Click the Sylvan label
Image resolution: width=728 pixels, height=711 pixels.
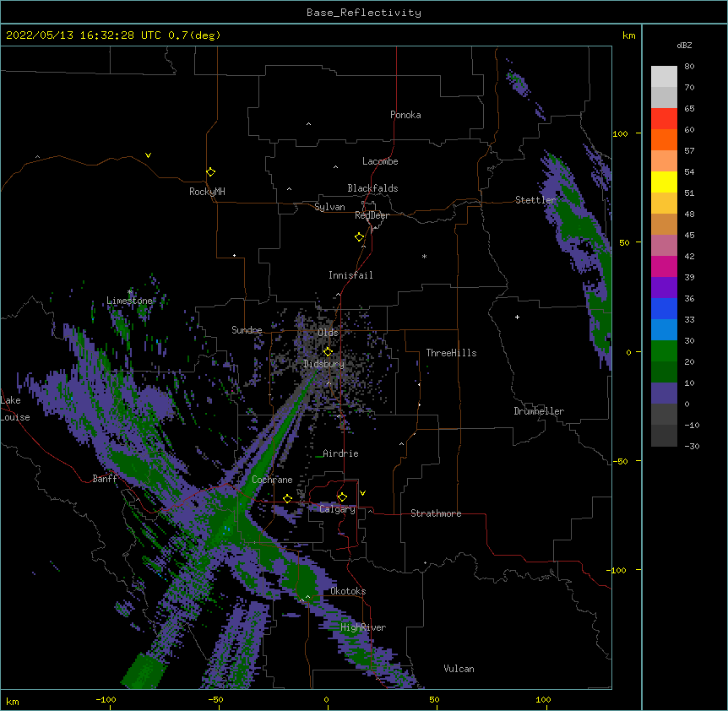pos(329,207)
